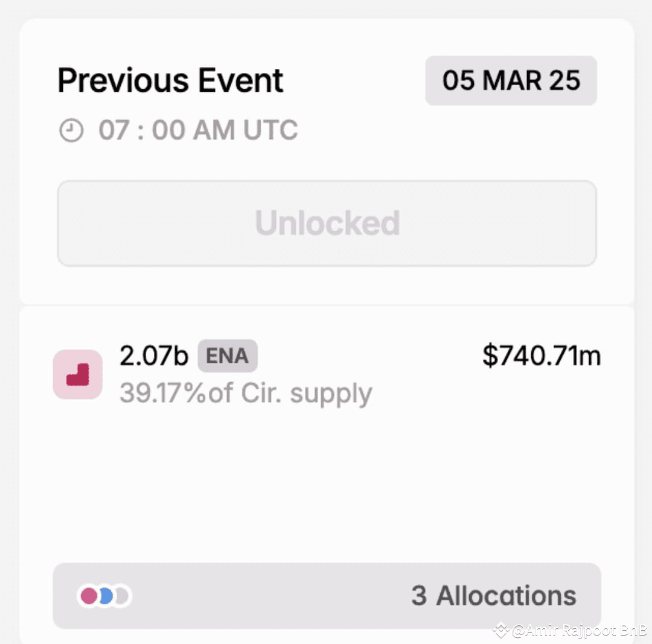
Task: Select the Unlocked status tab
Action: coord(327,223)
